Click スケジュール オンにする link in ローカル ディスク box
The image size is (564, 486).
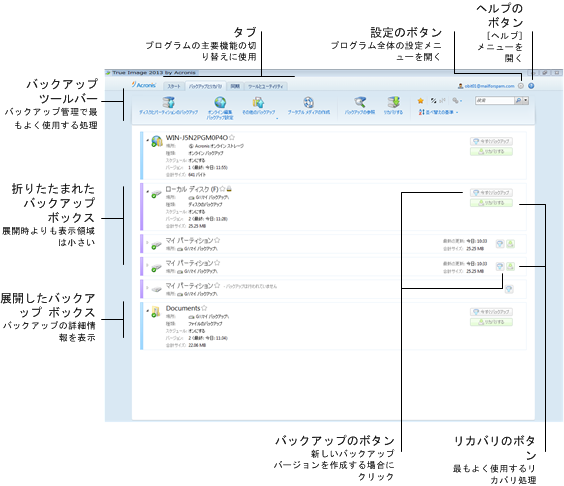pos(197,212)
